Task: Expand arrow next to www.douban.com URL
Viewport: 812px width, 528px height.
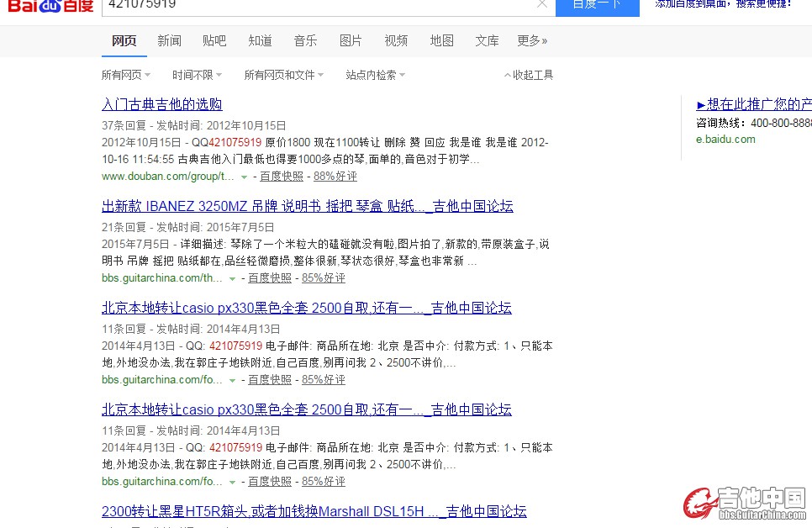Action: click(244, 177)
